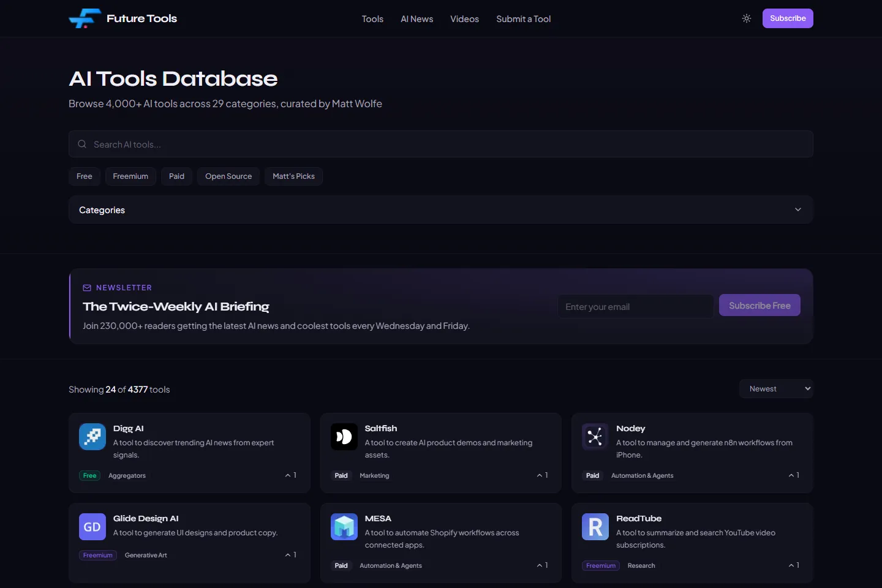Open the Nodey tool icon
This screenshot has height=588, width=882.
click(x=595, y=437)
